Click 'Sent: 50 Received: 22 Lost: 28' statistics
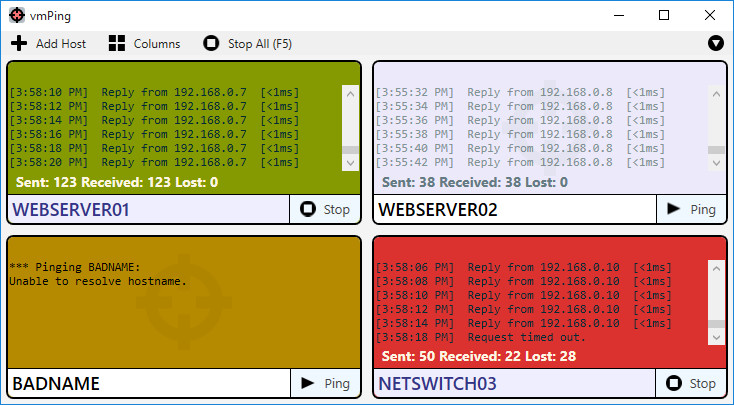 coord(479,356)
